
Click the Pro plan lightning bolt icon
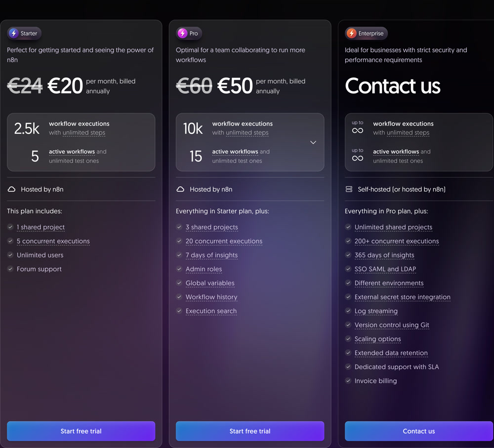click(x=182, y=33)
